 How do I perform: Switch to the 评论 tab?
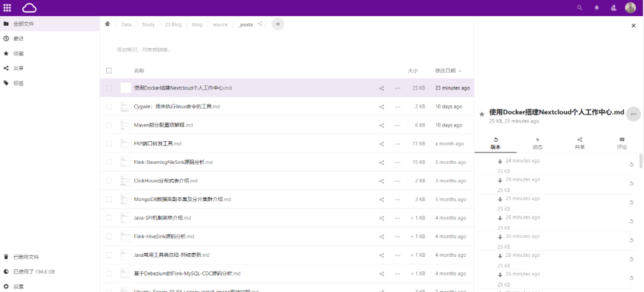click(x=622, y=144)
